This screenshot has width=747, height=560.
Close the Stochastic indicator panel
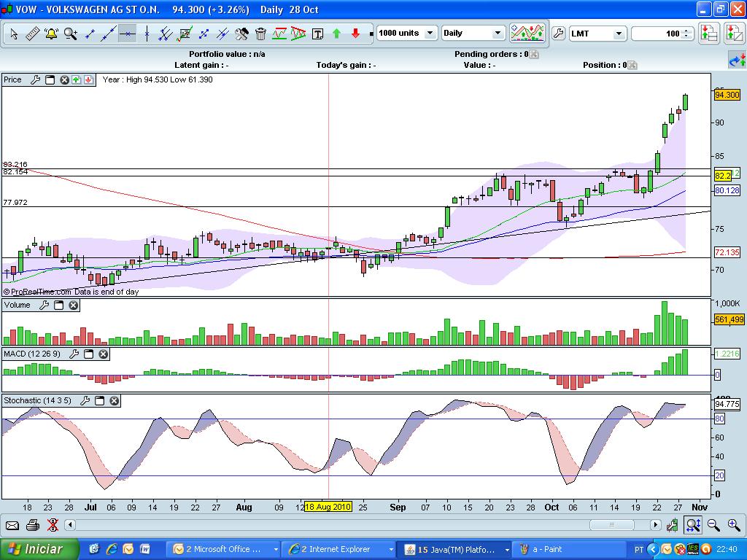[x=115, y=401]
